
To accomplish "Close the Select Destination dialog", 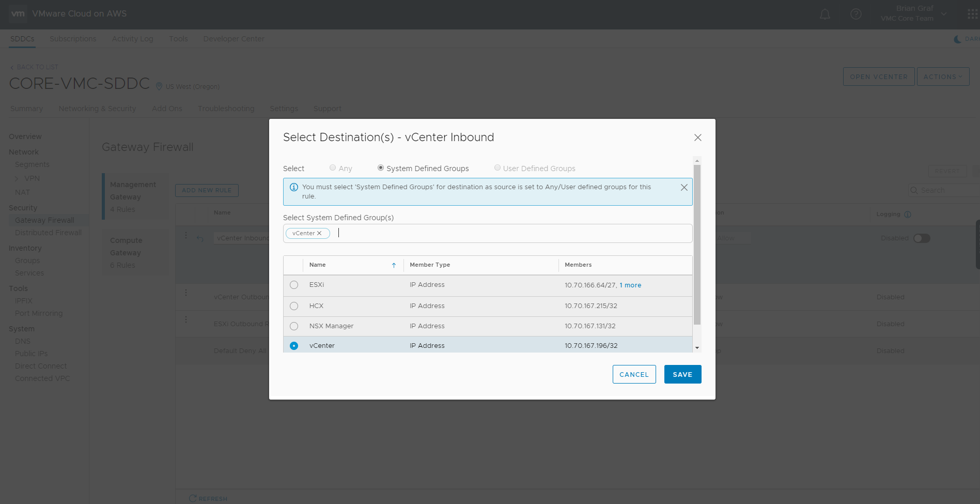I will point(698,138).
